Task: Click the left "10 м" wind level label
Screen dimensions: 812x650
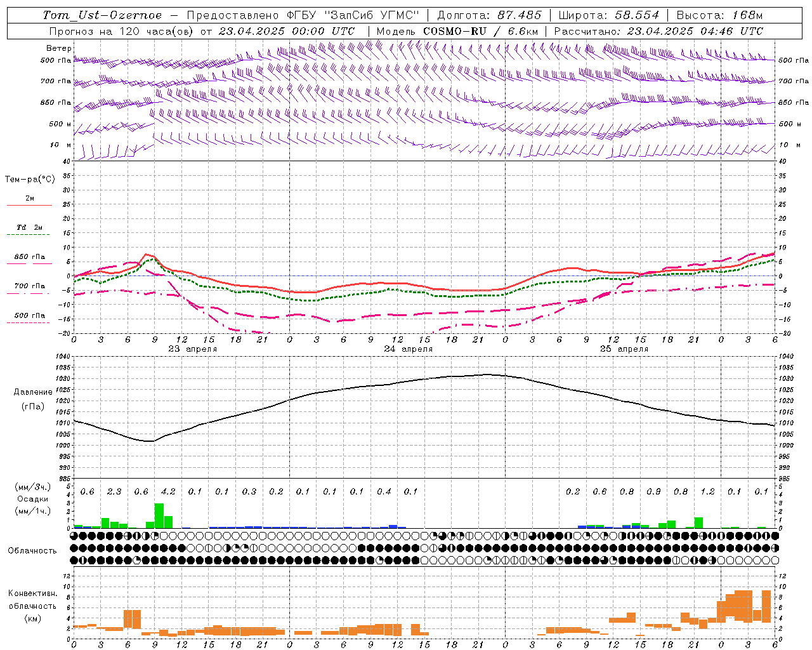Action: pos(60,145)
